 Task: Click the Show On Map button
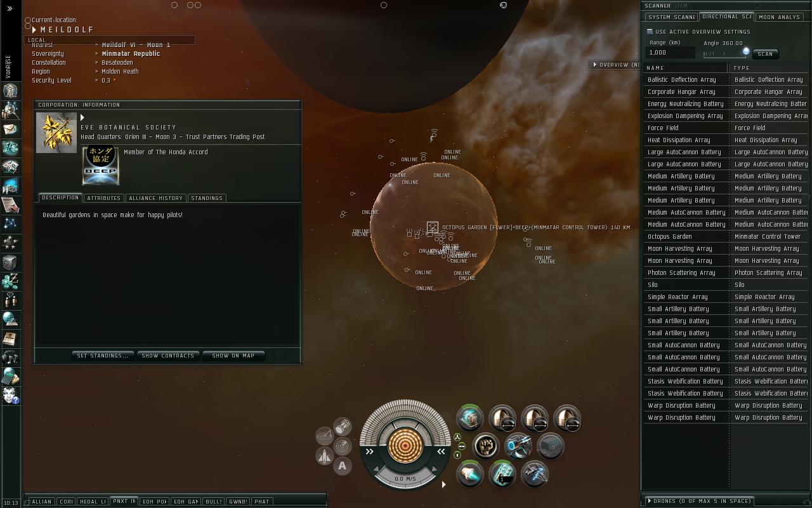pyautogui.click(x=233, y=356)
